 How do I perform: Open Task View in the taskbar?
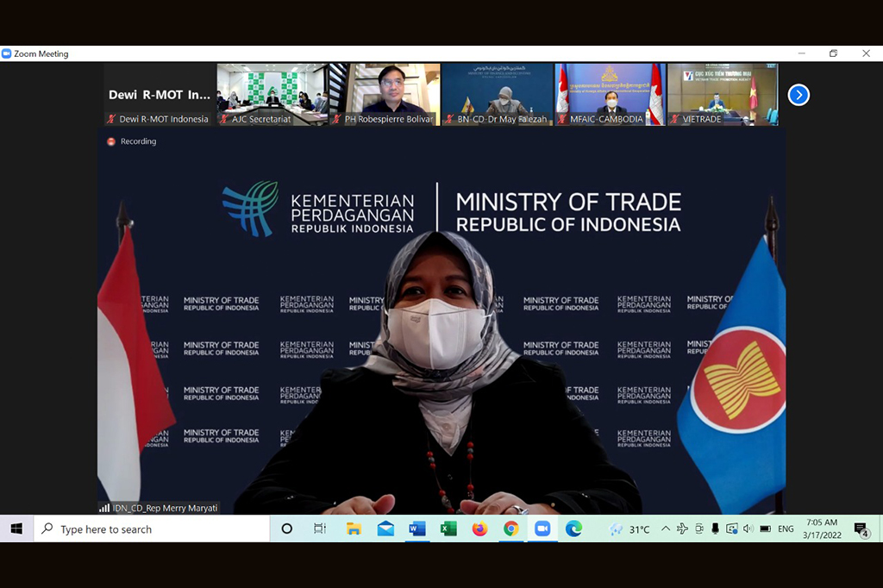(x=319, y=529)
